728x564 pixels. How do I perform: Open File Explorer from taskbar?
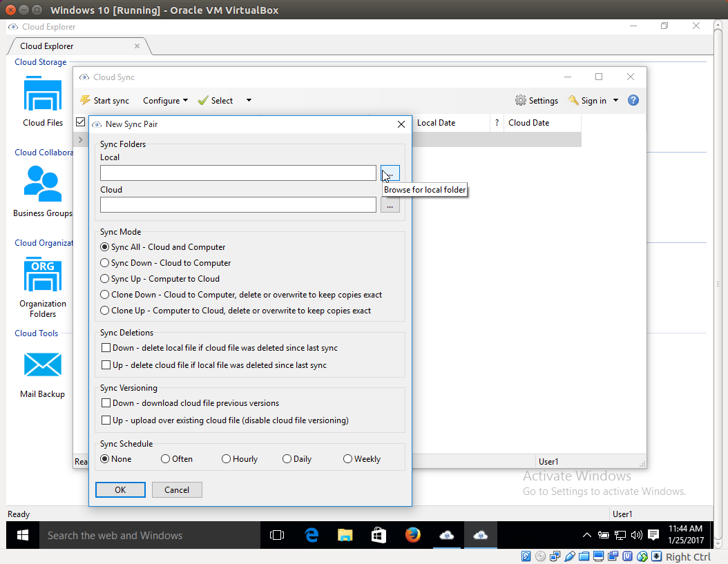pos(345,535)
